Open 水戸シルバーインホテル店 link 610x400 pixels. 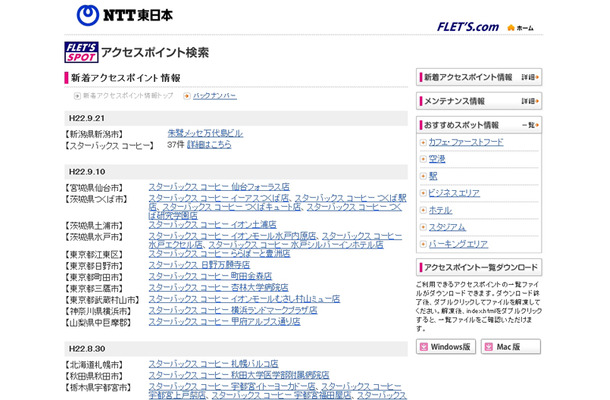pos(296,245)
